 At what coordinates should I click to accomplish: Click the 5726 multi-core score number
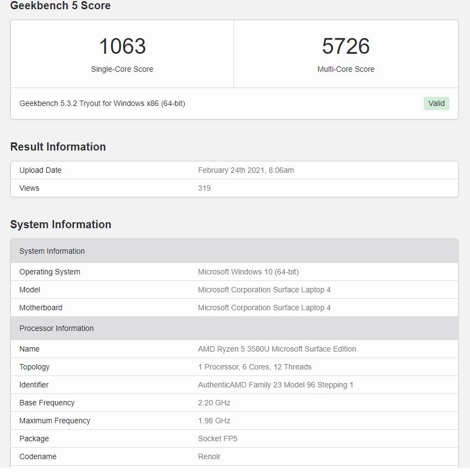point(346,47)
